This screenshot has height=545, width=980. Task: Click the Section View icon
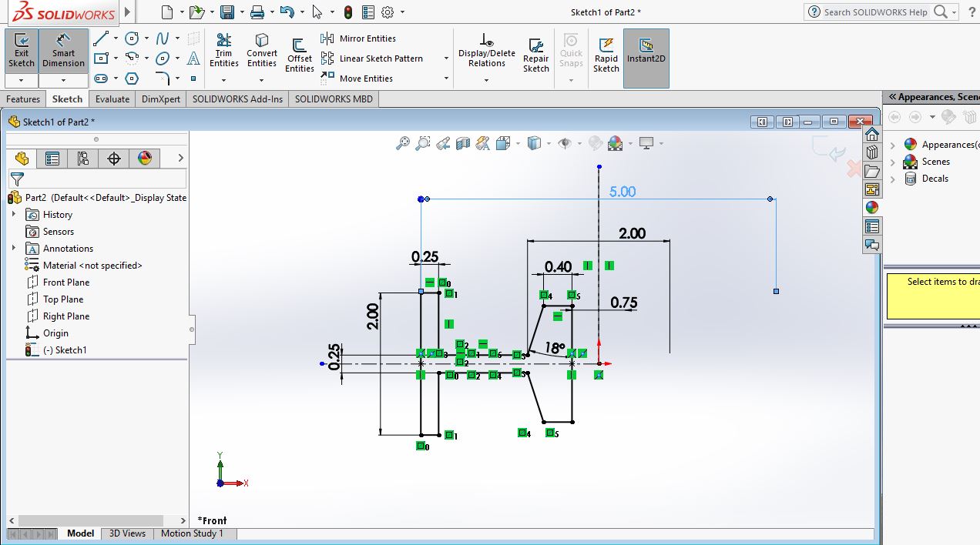[x=463, y=143]
